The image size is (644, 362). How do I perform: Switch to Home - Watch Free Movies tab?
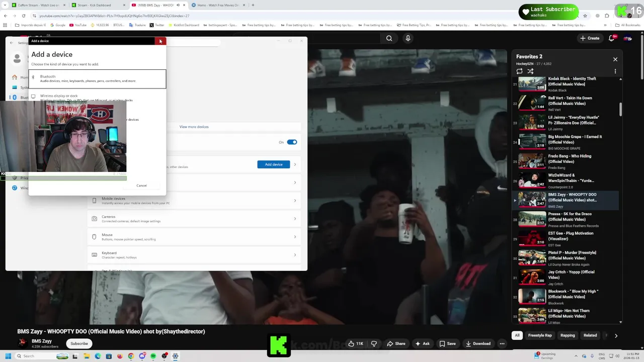tap(218, 5)
